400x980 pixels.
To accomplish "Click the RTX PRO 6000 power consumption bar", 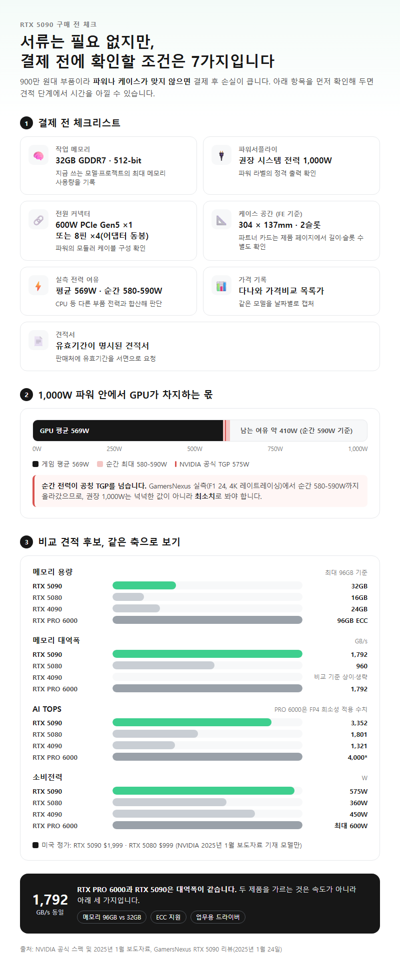I will click(207, 825).
